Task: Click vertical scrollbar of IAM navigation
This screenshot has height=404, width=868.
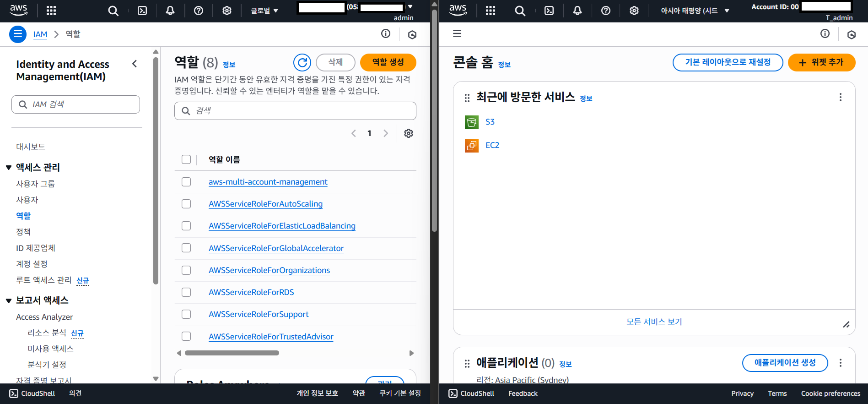Action: 156,170
